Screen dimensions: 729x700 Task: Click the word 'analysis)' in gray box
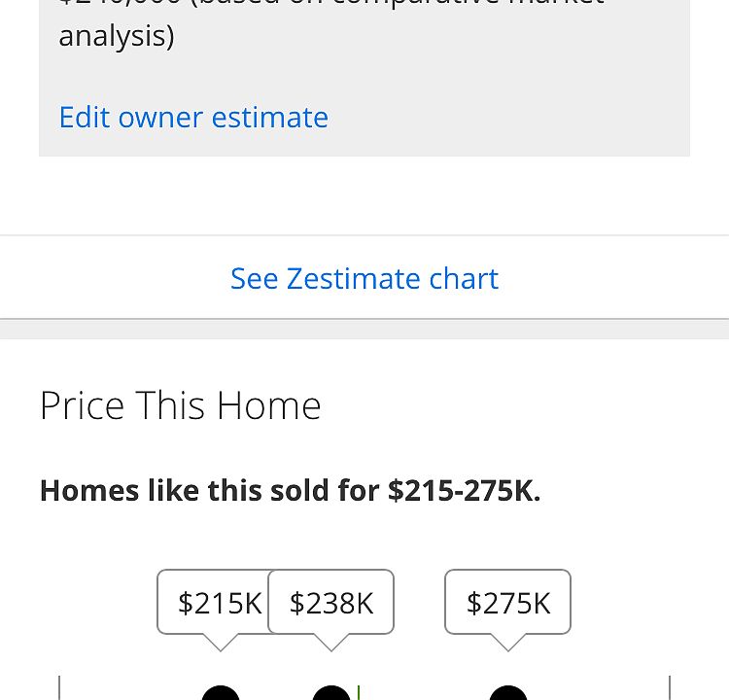pos(117,37)
